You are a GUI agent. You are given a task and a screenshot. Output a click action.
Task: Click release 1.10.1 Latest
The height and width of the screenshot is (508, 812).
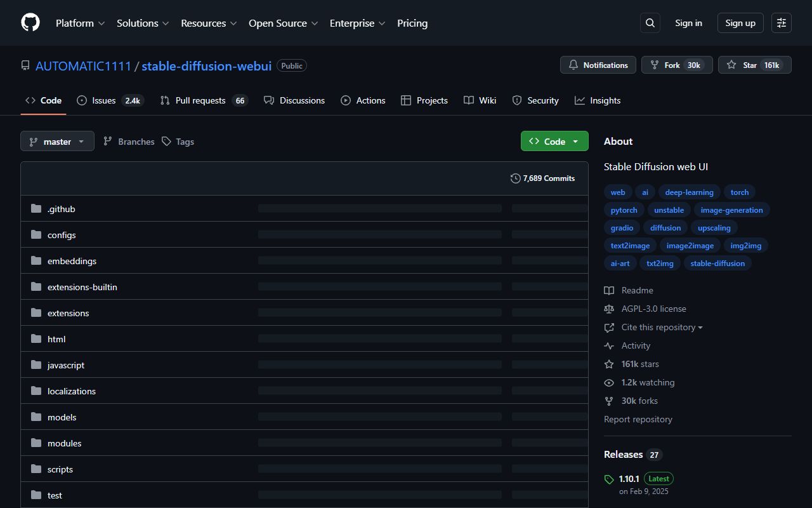point(629,478)
